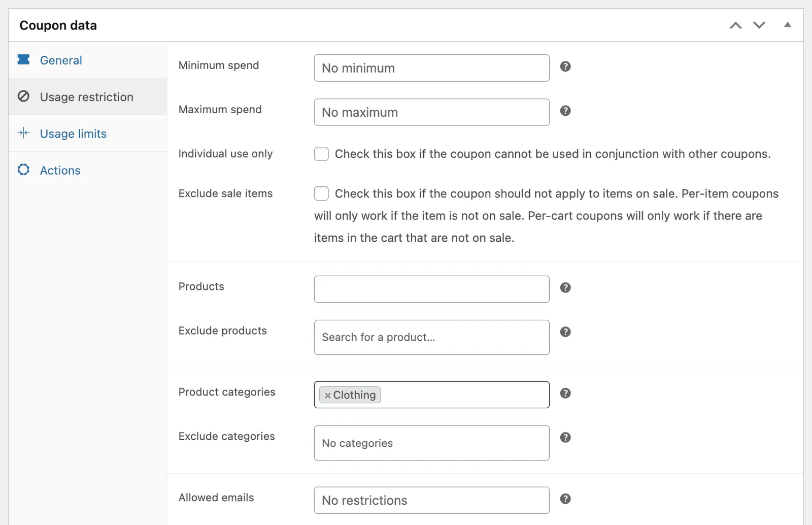
Task: Open the Exclude products search field
Action: click(432, 337)
